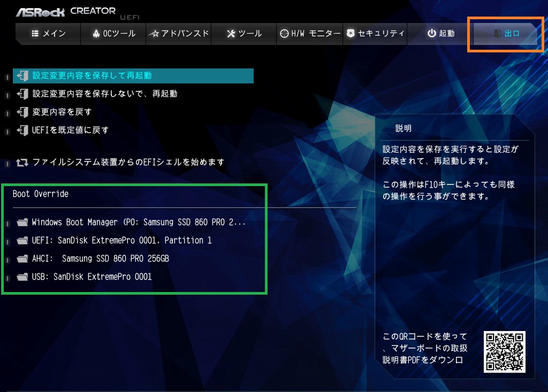Image resolution: width=548 pixels, height=392 pixels.
Task: Click the door icon on 出口 tab
Action: (x=497, y=34)
